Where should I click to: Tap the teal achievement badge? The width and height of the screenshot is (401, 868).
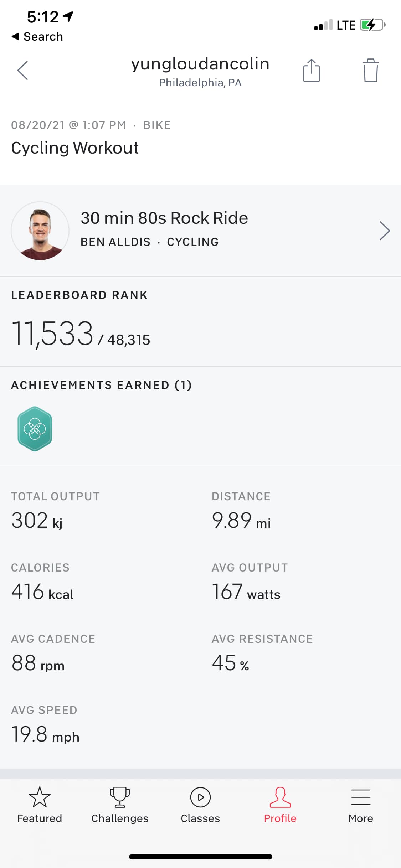[x=35, y=429]
